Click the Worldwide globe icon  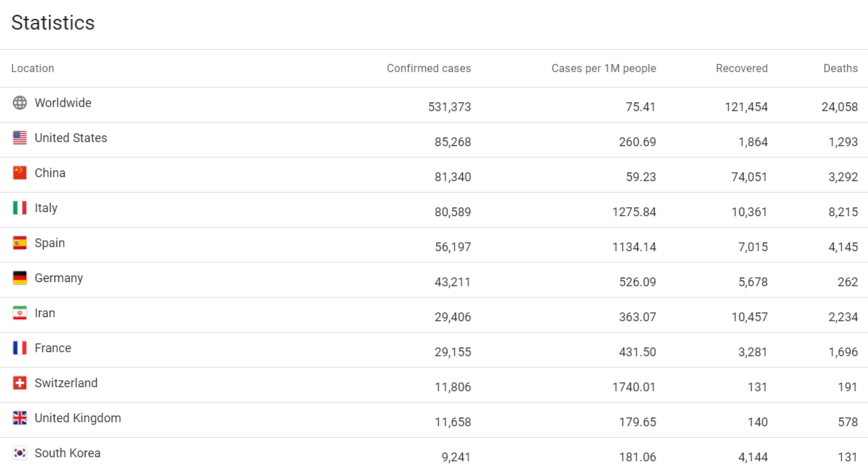pyautogui.click(x=20, y=103)
